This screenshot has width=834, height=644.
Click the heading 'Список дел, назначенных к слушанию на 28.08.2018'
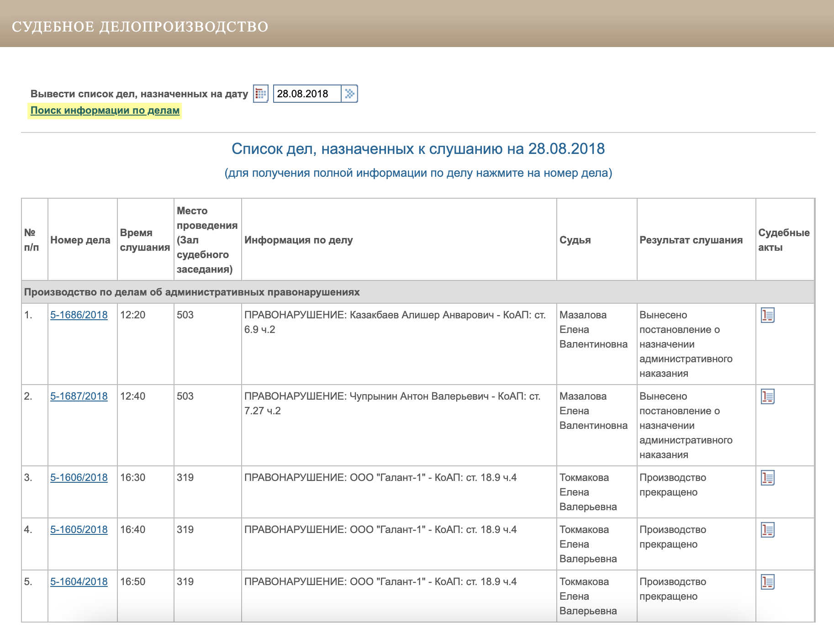(x=418, y=149)
